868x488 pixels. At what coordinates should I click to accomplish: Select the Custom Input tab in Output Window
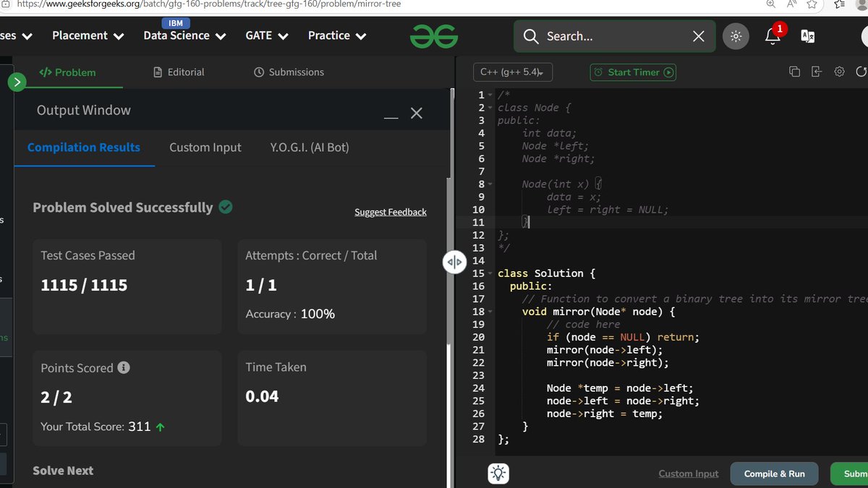pos(205,147)
